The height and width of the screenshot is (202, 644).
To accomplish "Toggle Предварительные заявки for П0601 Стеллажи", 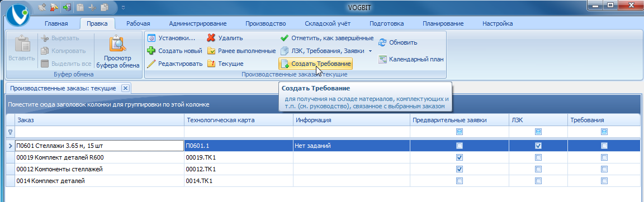I will coord(460,146).
